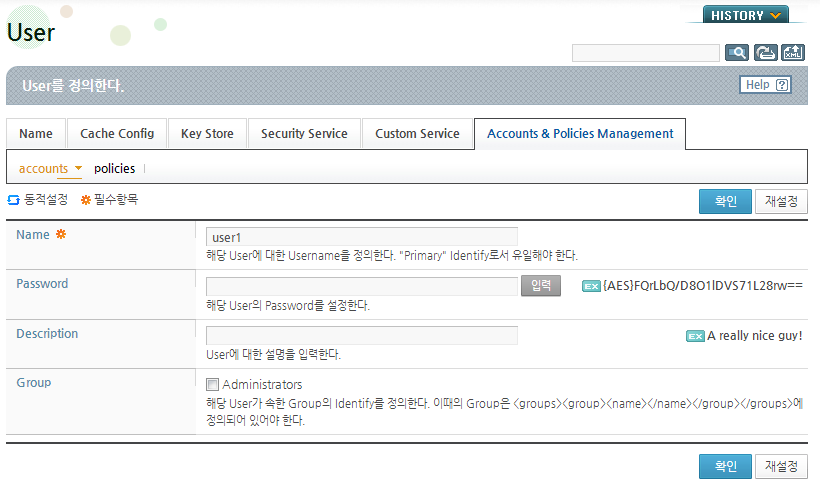This screenshot has height=484, width=820.
Task: Click the Help question mark icon
Action: click(x=782, y=85)
